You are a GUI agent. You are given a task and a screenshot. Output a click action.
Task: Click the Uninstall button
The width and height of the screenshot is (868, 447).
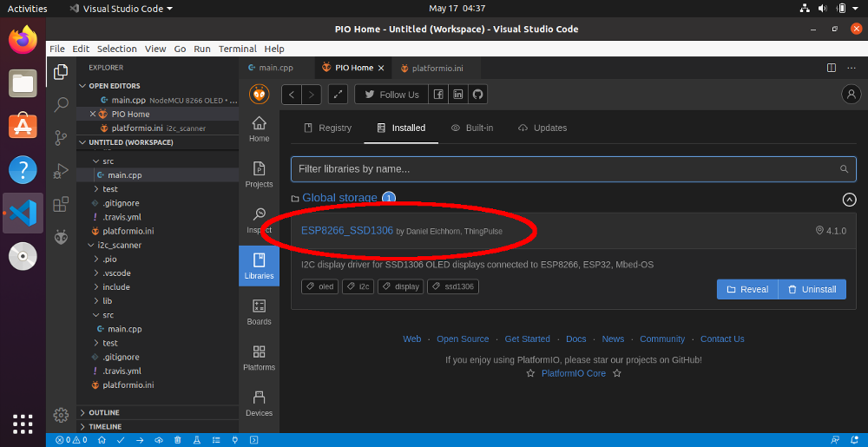812,289
